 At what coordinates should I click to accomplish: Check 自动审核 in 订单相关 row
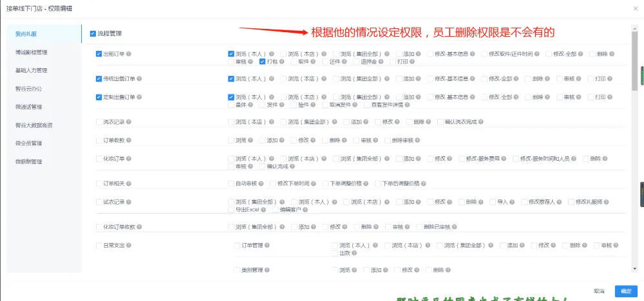tap(231, 183)
